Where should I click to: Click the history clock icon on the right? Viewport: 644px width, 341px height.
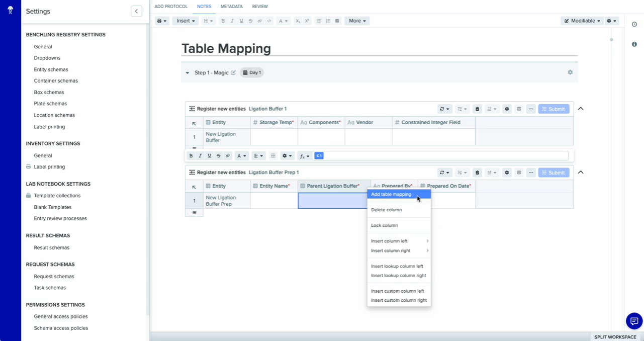coord(634,24)
